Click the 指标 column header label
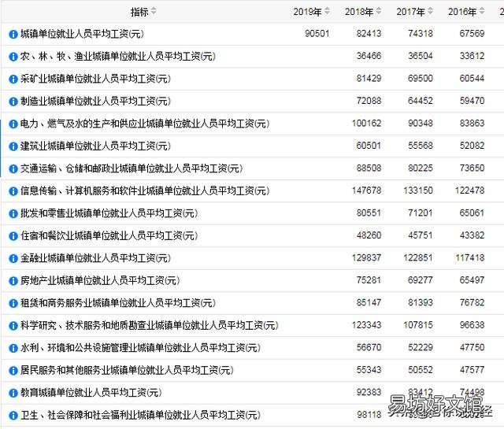 pos(139,12)
